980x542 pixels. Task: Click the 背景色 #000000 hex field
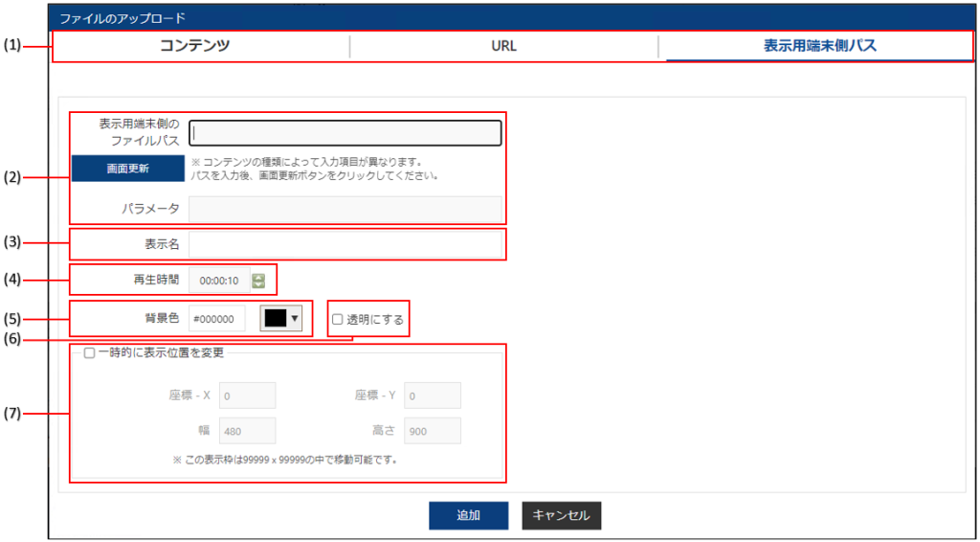[x=217, y=319]
